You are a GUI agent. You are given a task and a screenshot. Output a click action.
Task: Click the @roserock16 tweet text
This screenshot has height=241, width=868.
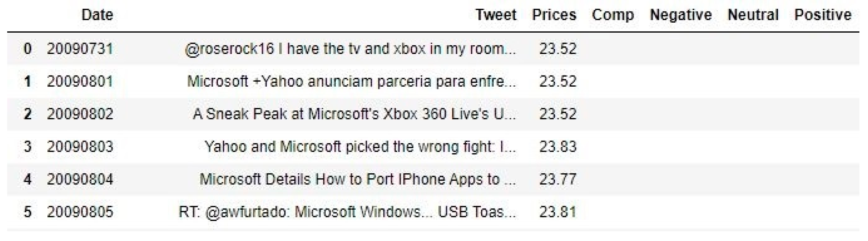click(350, 49)
